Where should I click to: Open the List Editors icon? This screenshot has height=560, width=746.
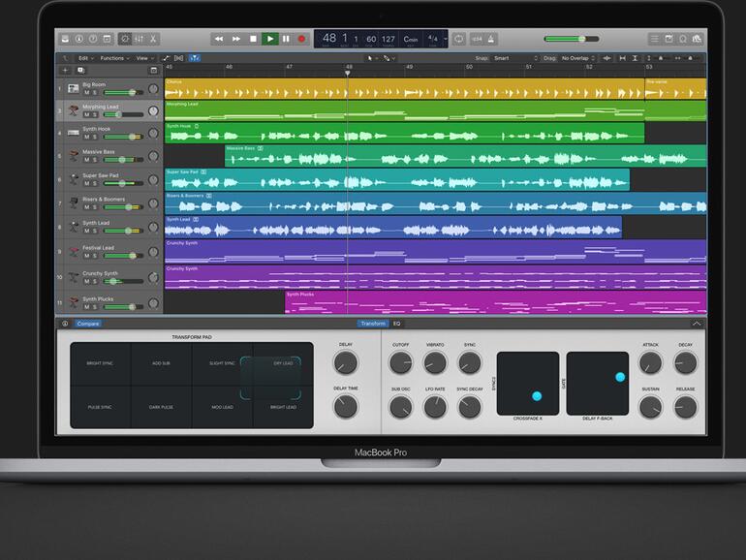pos(655,39)
